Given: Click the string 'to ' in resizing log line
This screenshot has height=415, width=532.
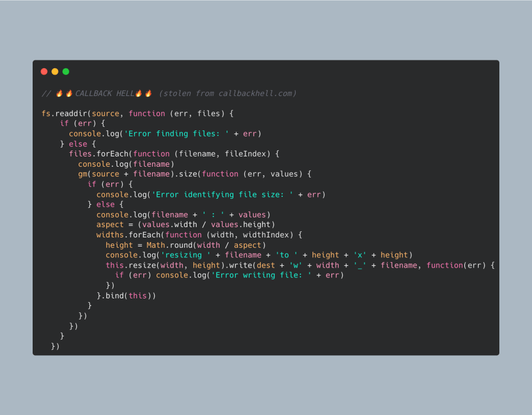Looking at the screenshot, I should pos(287,255).
